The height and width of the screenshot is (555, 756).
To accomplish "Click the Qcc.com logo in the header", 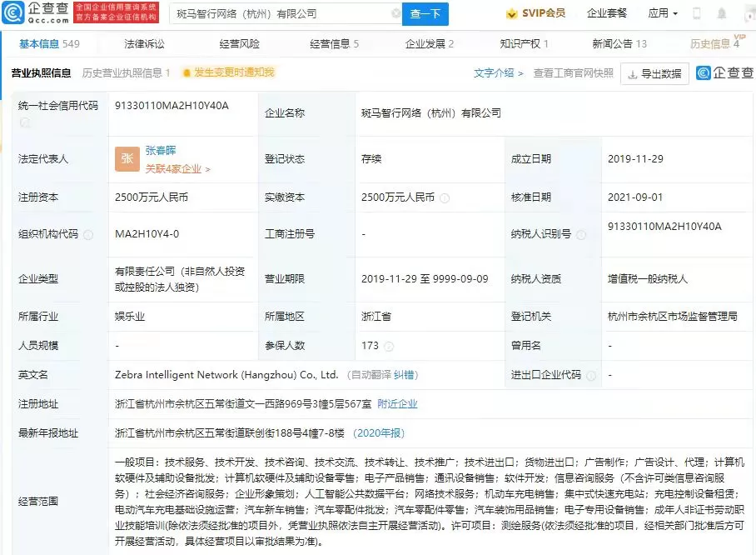I will [x=36, y=13].
